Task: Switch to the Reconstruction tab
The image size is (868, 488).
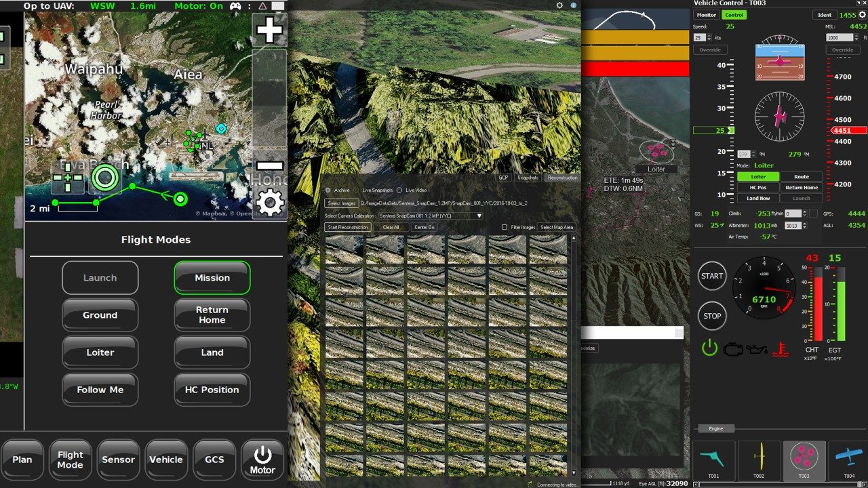Action: click(562, 178)
